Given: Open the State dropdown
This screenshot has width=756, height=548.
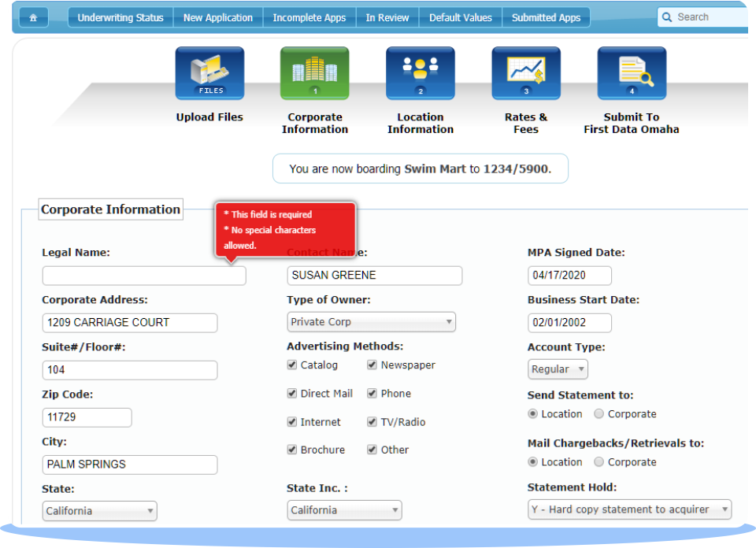Looking at the screenshot, I should [100, 511].
